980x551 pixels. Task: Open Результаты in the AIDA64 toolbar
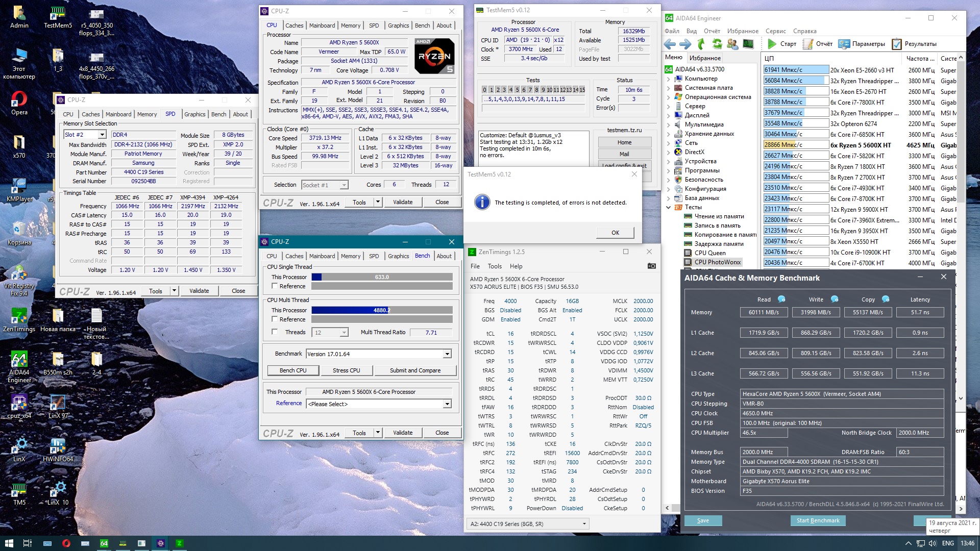pyautogui.click(x=914, y=44)
